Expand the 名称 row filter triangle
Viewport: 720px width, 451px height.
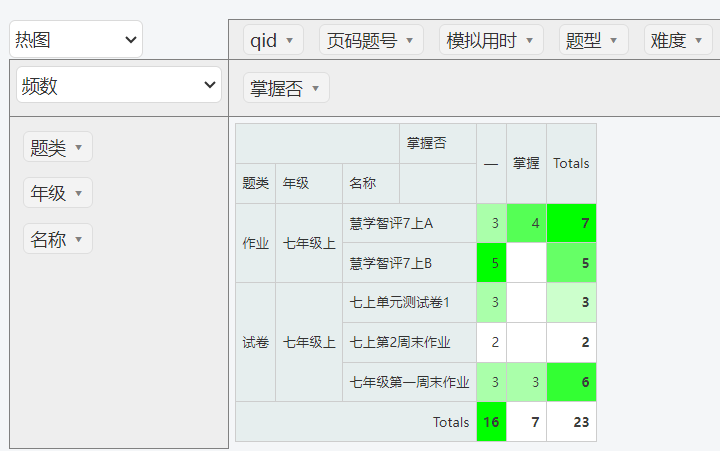78,240
